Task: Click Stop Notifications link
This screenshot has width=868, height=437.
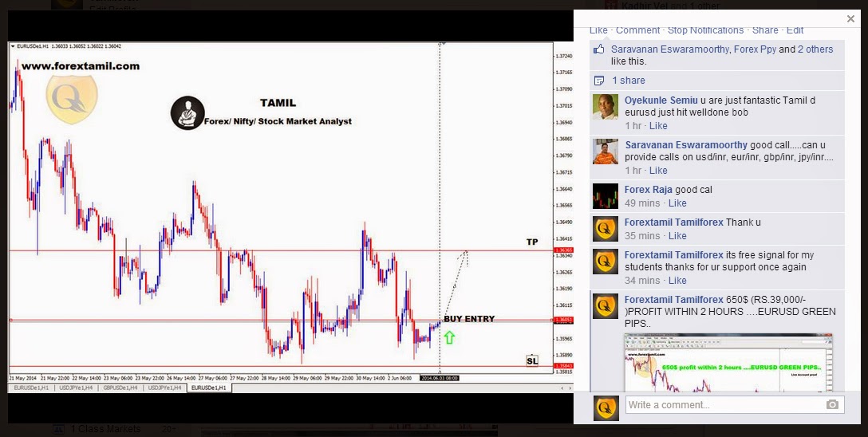Action: 706,30
